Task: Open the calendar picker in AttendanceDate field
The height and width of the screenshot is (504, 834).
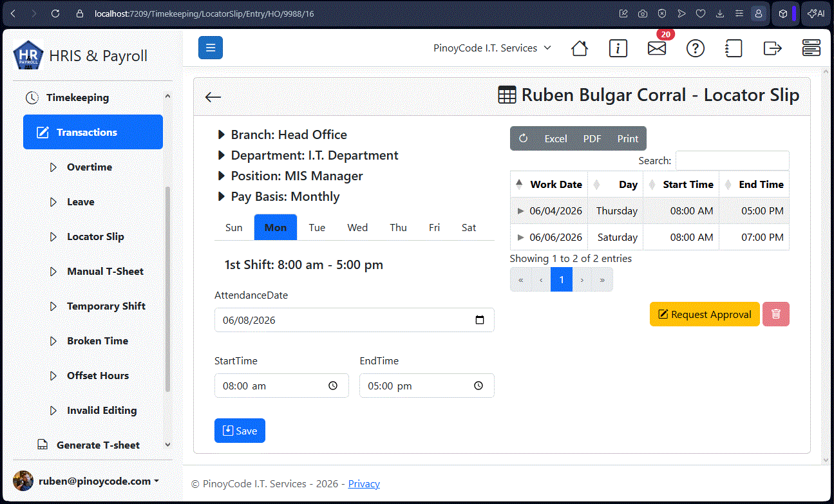Action: [x=480, y=320]
